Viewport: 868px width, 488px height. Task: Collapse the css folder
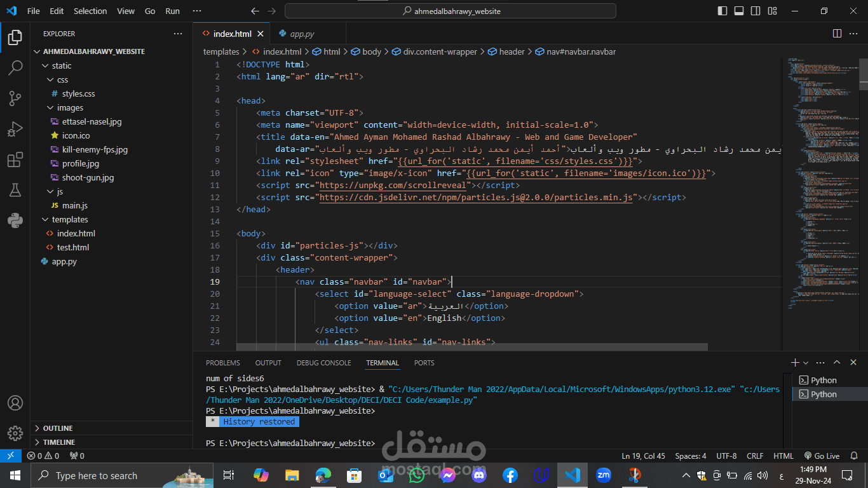[111, 79]
